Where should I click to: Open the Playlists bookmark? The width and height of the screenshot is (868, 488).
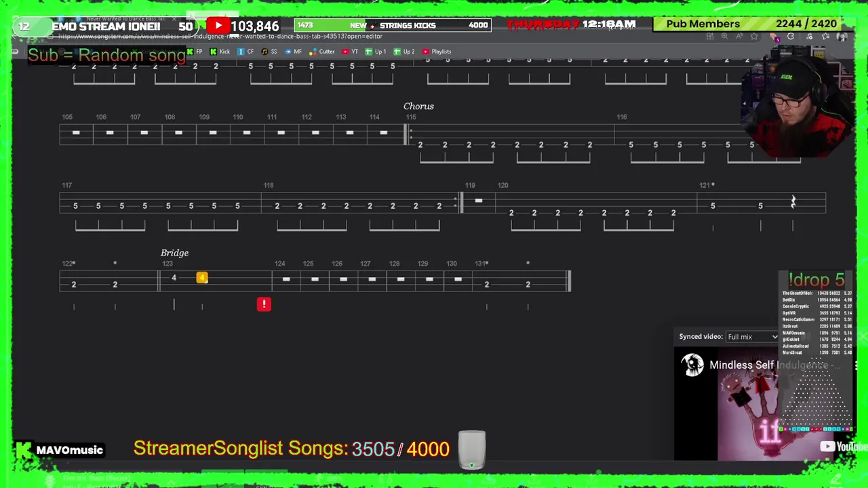437,52
